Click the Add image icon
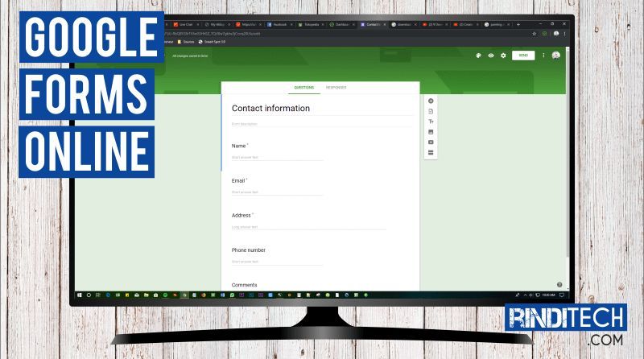Image resolution: width=644 pixels, height=359 pixels. click(431, 132)
